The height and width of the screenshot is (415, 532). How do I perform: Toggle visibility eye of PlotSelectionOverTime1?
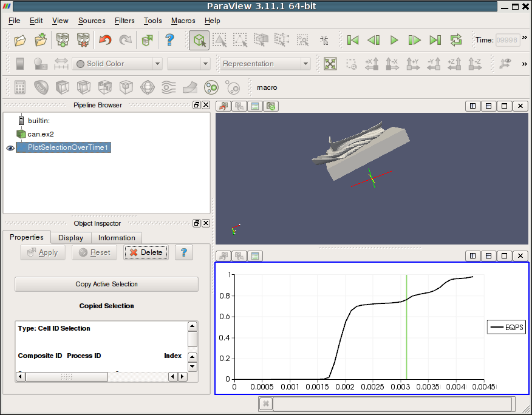(10, 147)
